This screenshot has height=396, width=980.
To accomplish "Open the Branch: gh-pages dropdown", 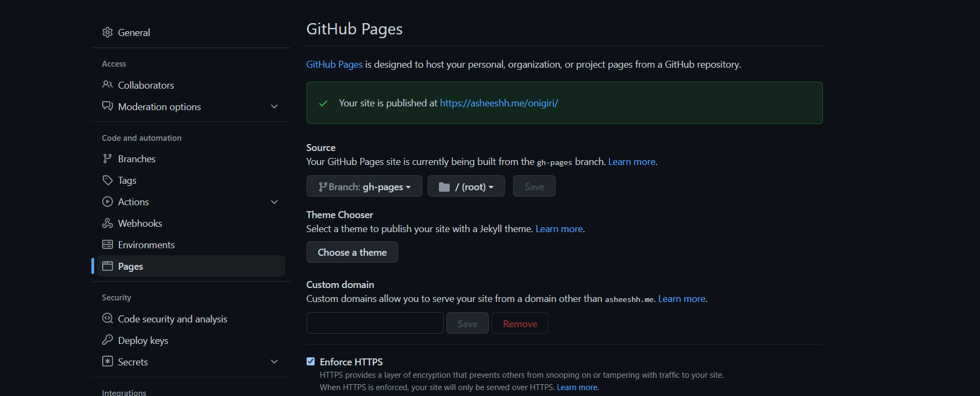I will [364, 186].
